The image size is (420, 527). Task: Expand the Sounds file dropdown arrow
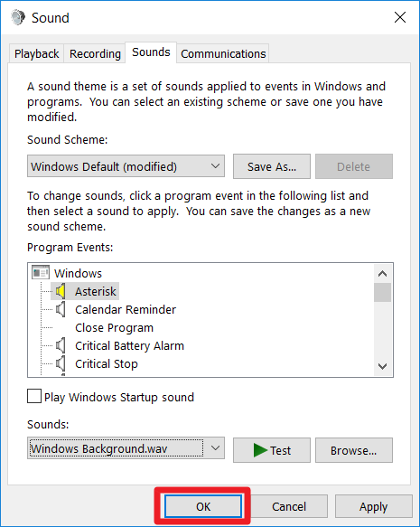(215, 448)
